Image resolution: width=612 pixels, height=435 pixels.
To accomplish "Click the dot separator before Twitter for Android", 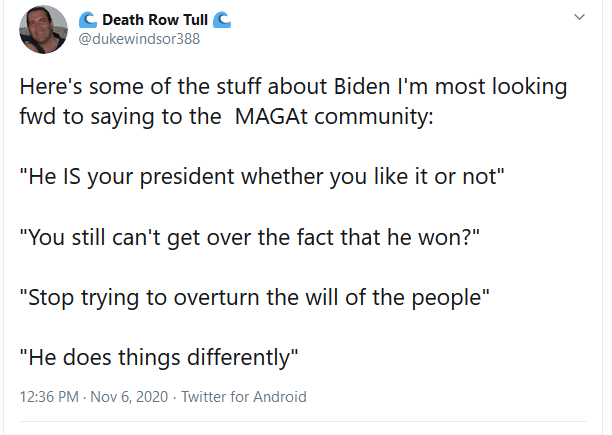I will point(172,396).
